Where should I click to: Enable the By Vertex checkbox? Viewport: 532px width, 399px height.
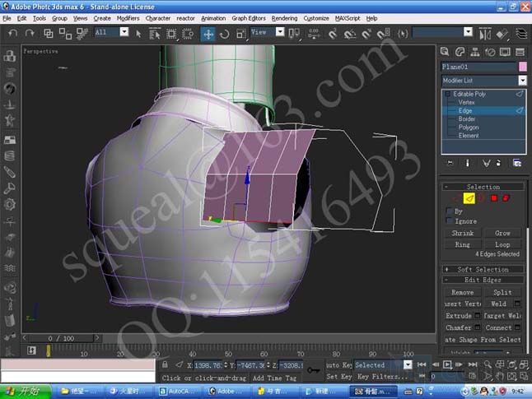(x=450, y=211)
